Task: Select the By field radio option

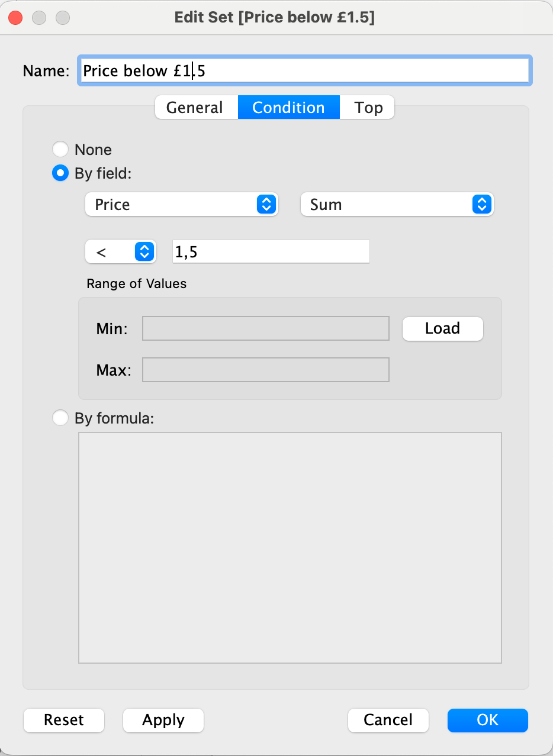Action: click(x=60, y=173)
